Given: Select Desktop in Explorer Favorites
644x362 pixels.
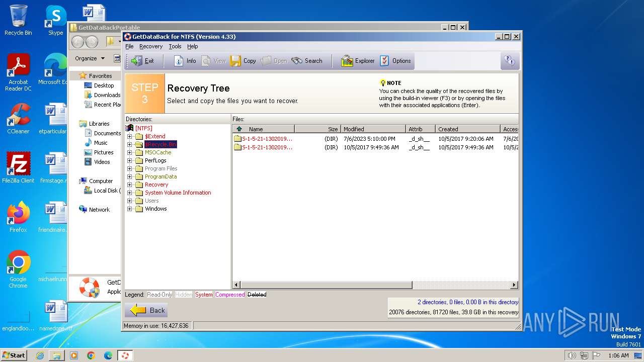Looking at the screenshot, I should [x=104, y=85].
